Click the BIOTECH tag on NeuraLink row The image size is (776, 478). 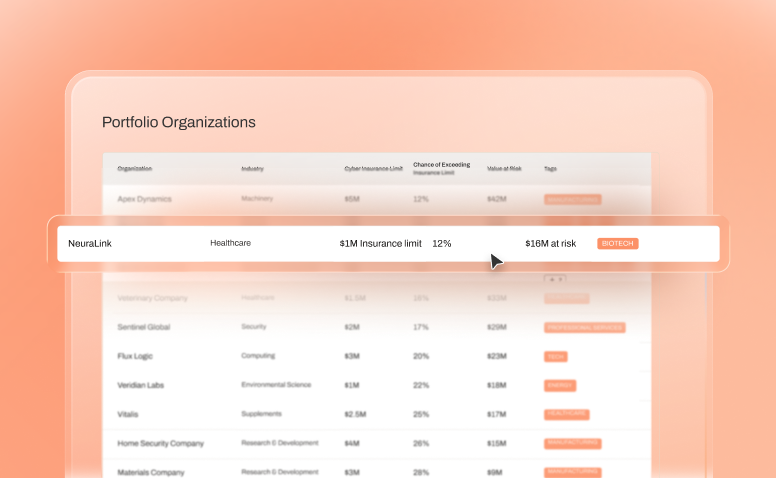click(x=617, y=243)
